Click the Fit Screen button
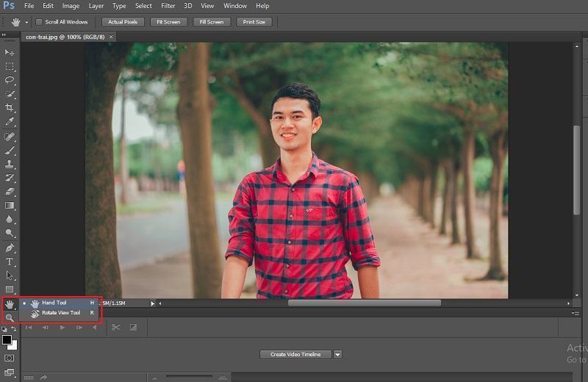588x382 pixels. pos(168,22)
